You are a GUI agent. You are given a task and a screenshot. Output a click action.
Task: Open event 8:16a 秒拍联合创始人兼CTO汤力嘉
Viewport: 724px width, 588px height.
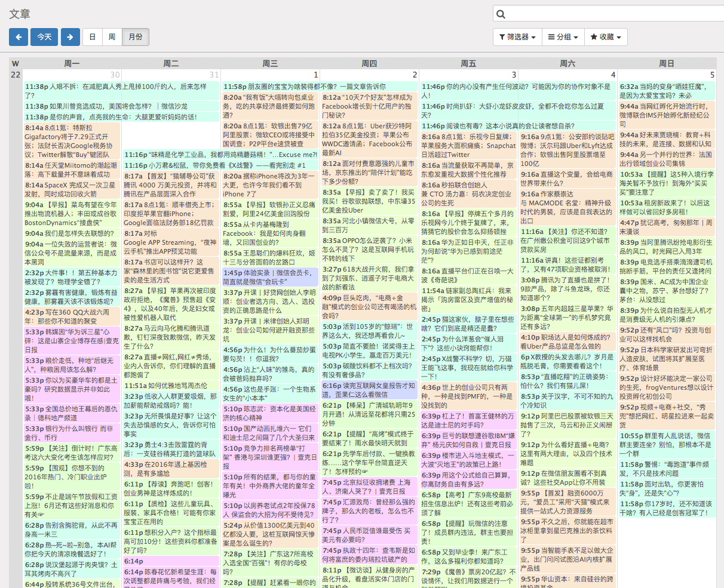(468, 194)
